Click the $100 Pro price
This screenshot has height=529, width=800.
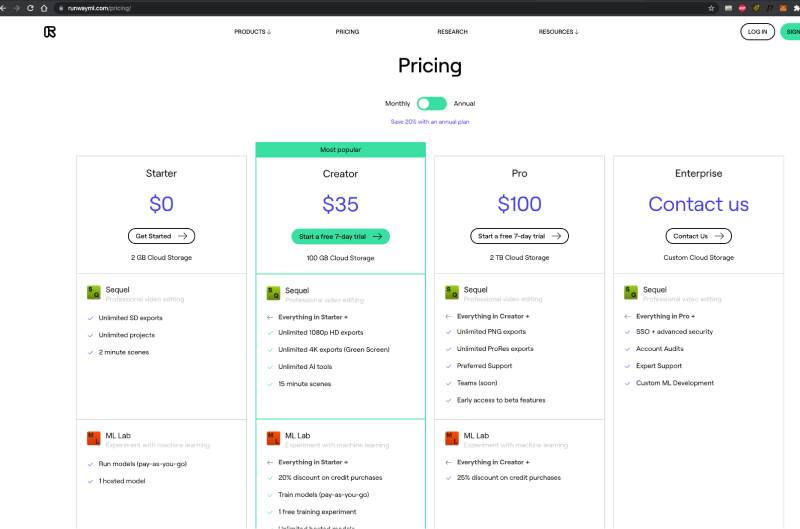coord(519,204)
